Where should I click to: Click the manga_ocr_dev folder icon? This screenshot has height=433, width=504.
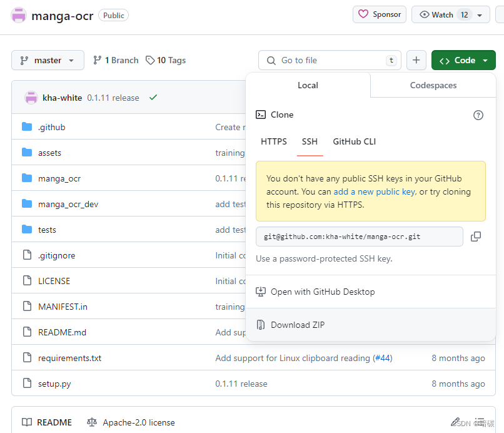(27, 203)
